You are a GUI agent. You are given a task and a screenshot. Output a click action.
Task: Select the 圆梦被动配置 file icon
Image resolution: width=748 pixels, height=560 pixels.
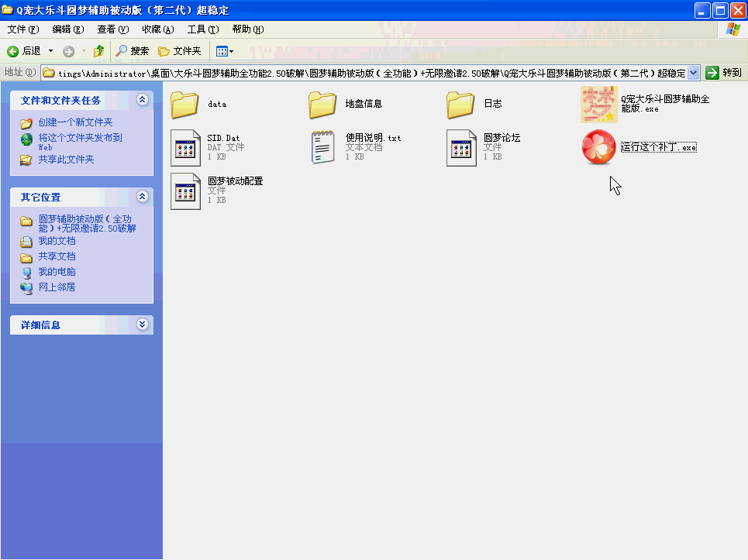[x=185, y=191]
